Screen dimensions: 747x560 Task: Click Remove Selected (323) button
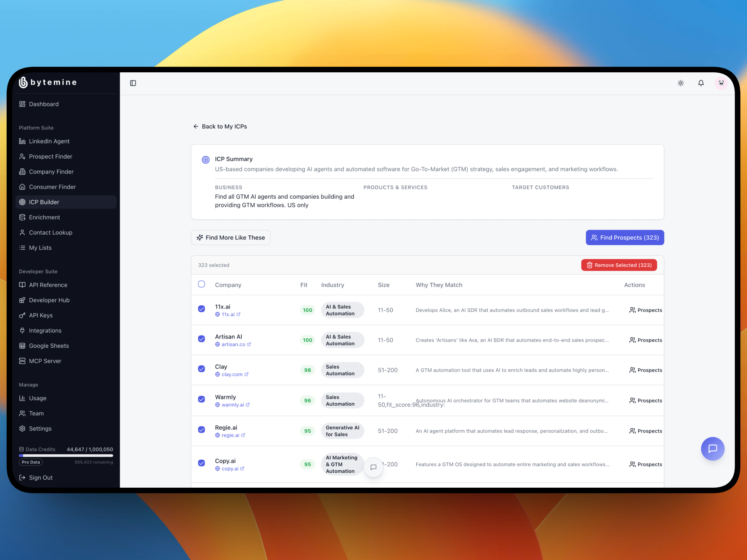pos(619,265)
